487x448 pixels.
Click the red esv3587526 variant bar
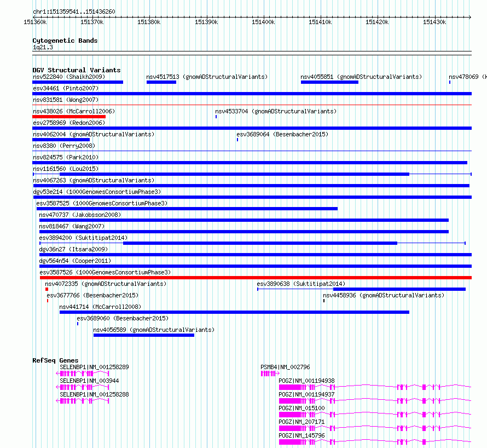click(256, 278)
